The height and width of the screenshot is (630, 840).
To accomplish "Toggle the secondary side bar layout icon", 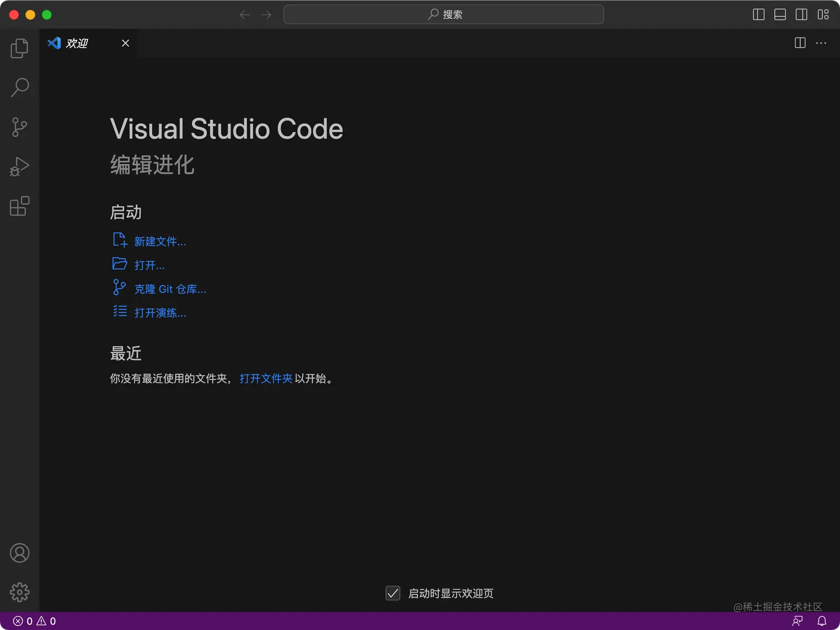I will 802,14.
